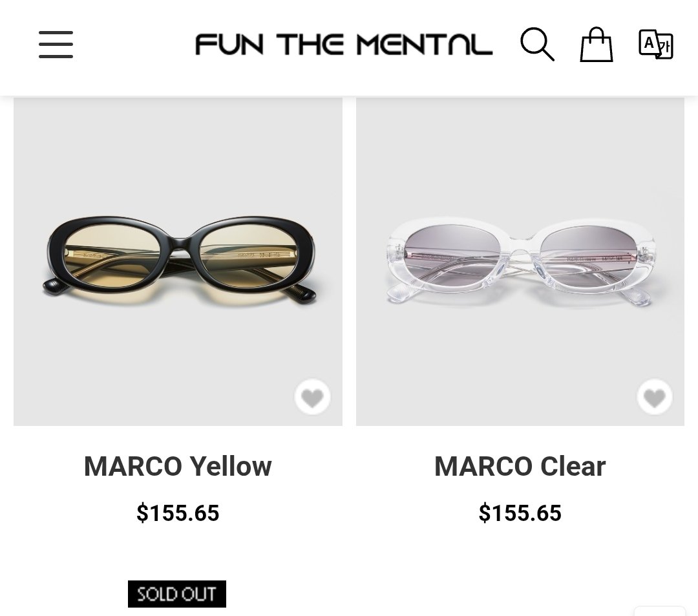Click the floating widget at the bottom-right corner
Image resolution: width=698 pixels, height=616 pixels.
coord(659,610)
